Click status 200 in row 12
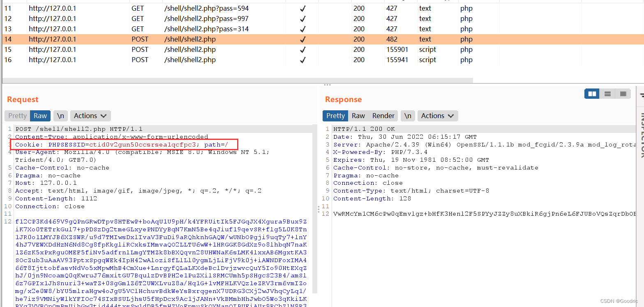The width and height of the screenshot is (644, 307). [359, 19]
